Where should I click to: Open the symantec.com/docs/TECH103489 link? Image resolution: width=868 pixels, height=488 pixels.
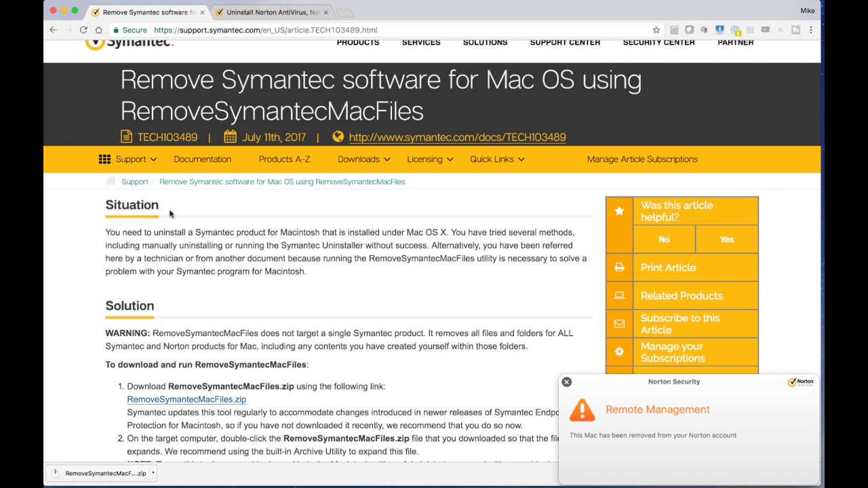(457, 137)
